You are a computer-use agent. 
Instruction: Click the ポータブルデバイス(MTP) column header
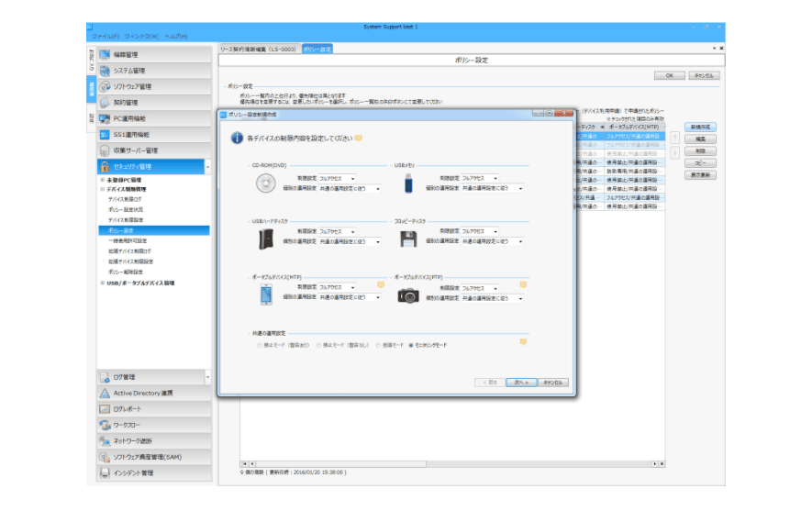tap(635, 127)
